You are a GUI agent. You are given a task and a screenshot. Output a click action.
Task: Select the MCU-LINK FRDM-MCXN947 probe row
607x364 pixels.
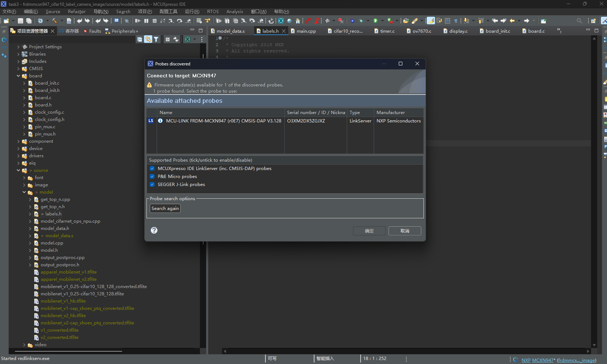click(x=285, y=121)
